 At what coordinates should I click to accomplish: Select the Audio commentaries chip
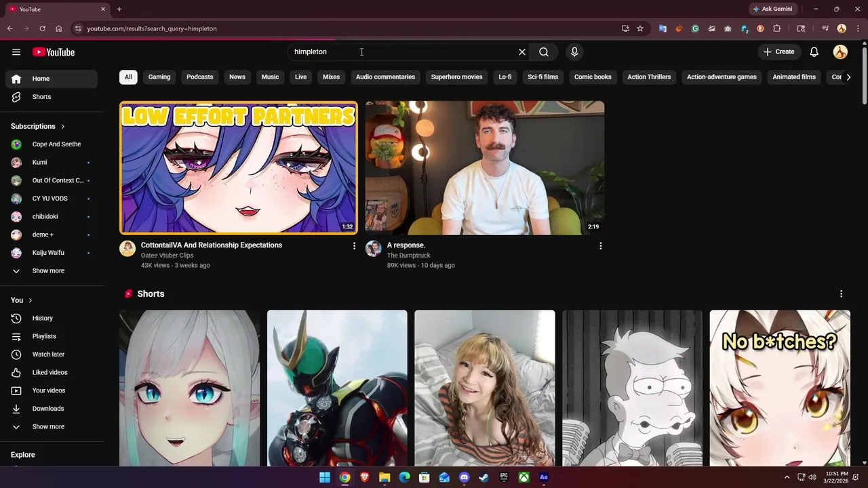[x=385, y=77]
